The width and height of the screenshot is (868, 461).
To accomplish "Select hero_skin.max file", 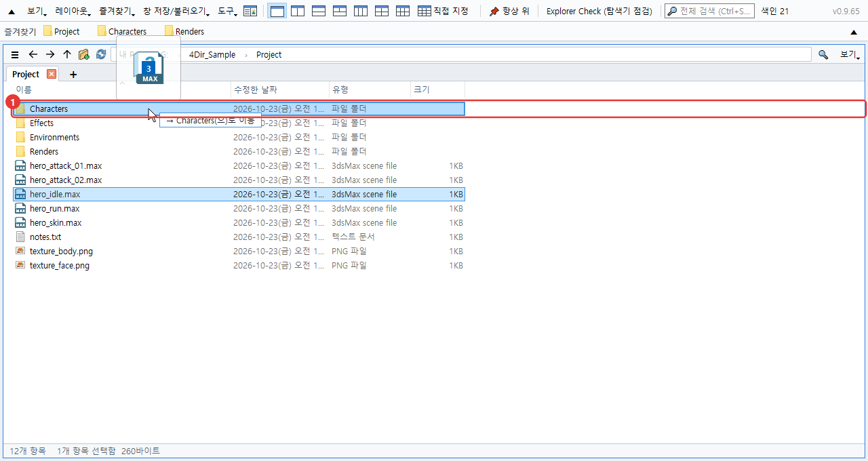I will [x=239, y=223].
